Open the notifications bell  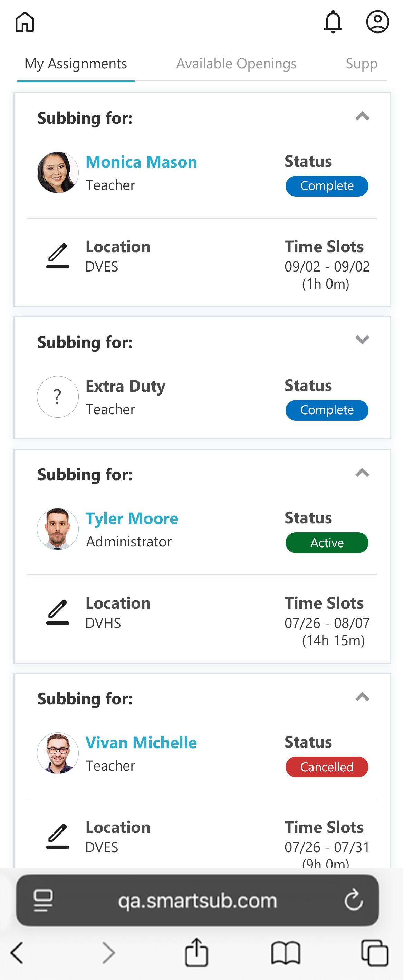click(333, 22)
